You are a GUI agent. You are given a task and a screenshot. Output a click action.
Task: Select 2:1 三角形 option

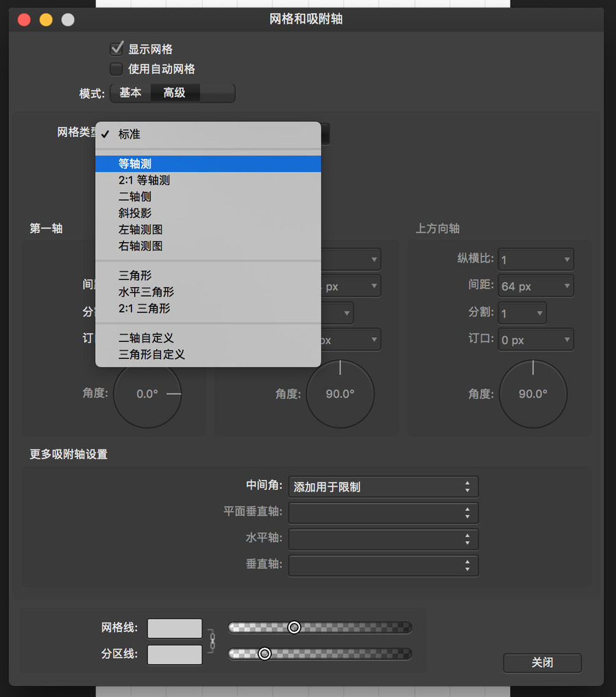(x=208, y=308)
